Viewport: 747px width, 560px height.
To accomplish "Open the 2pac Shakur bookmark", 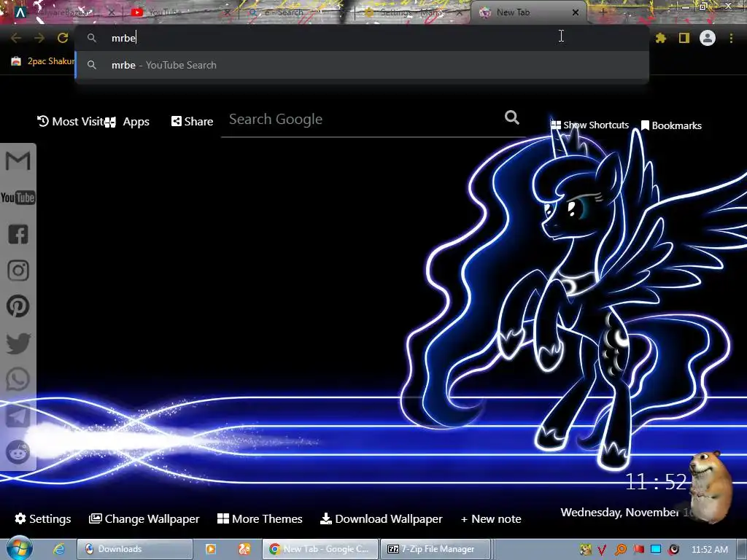I will [x=43, y=61].
